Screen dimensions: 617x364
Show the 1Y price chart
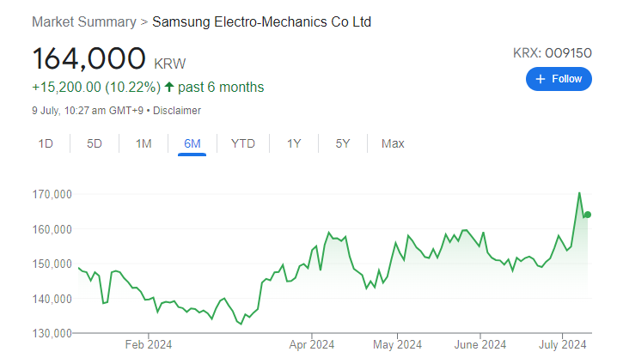[294, 143]
